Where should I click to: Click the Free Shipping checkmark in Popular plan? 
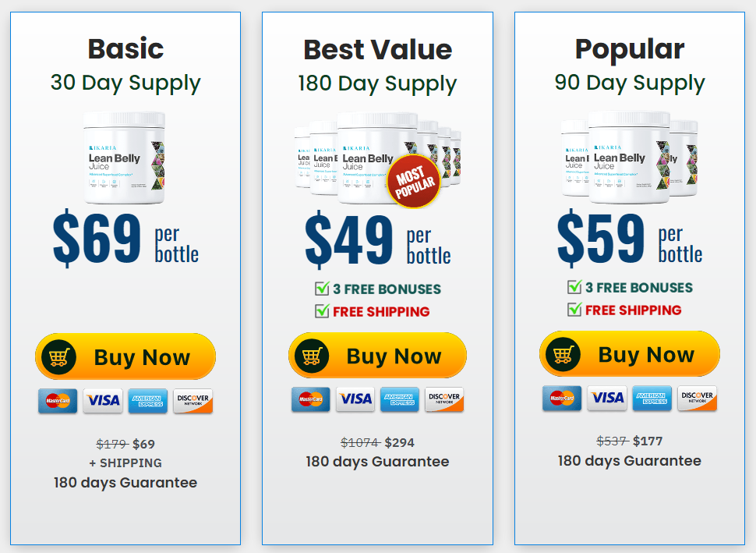point(574,309)
